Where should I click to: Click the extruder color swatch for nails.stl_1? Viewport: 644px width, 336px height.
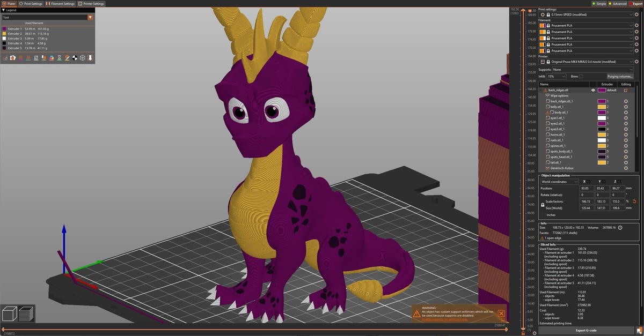(x=602, y=140)
